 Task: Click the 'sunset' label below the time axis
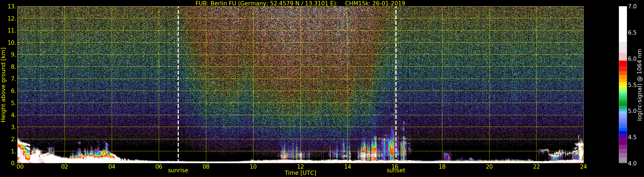pos(396,171)
